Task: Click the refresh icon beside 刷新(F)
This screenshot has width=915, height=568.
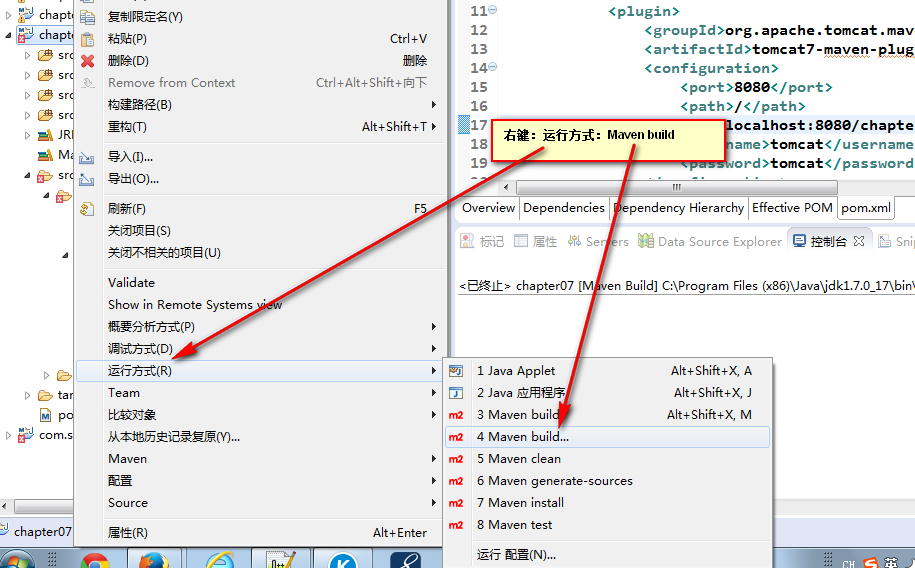Action: click(87, 209)
